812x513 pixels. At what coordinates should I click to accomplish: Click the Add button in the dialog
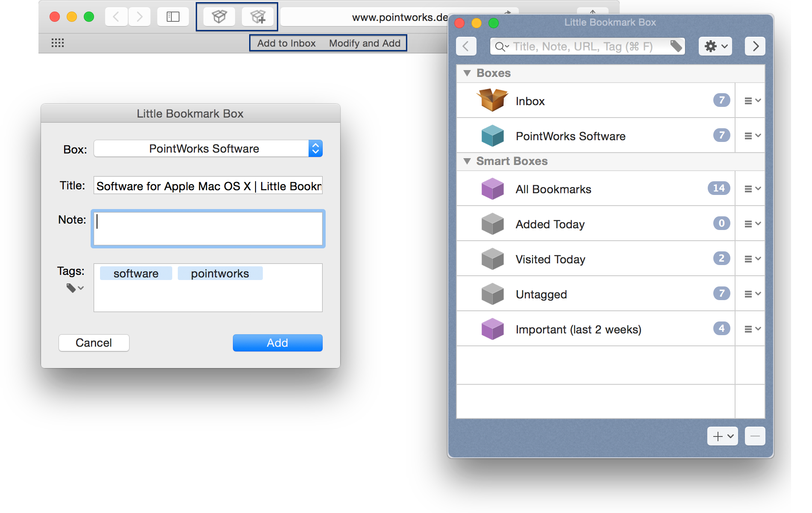(277, 342)
